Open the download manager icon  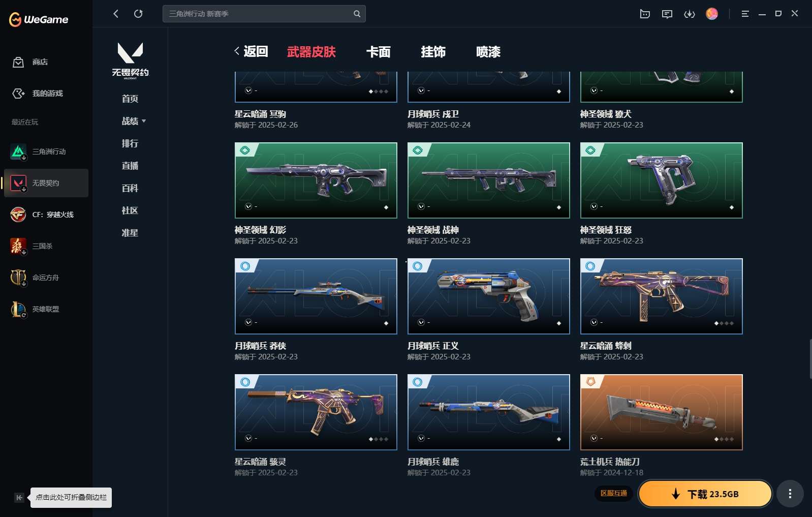coord(690,14)
